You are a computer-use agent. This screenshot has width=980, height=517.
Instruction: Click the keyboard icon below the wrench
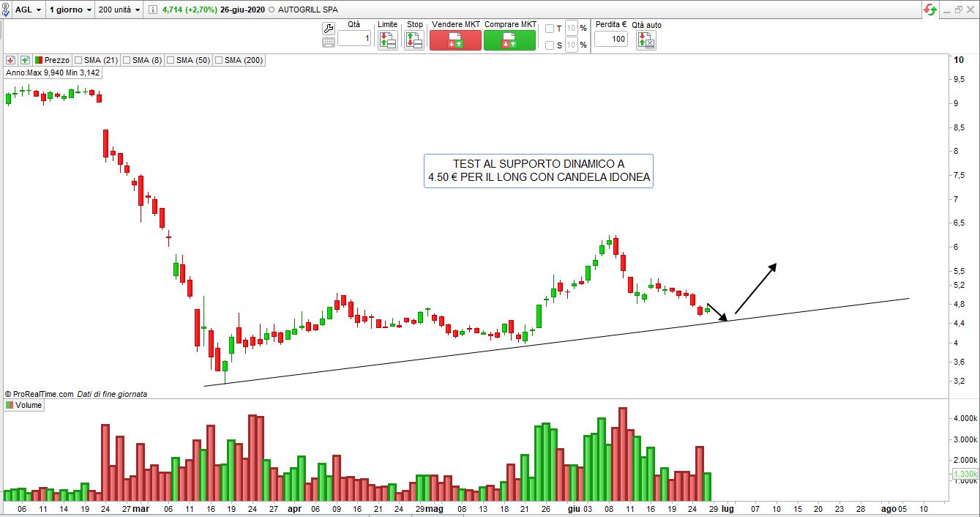tap(329, 42)
